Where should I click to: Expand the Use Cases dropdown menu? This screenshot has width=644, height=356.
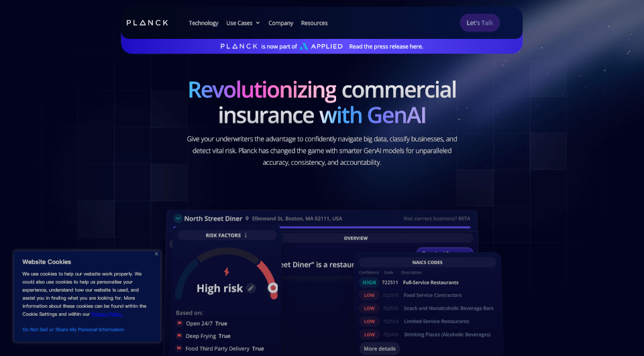[243, 23]
